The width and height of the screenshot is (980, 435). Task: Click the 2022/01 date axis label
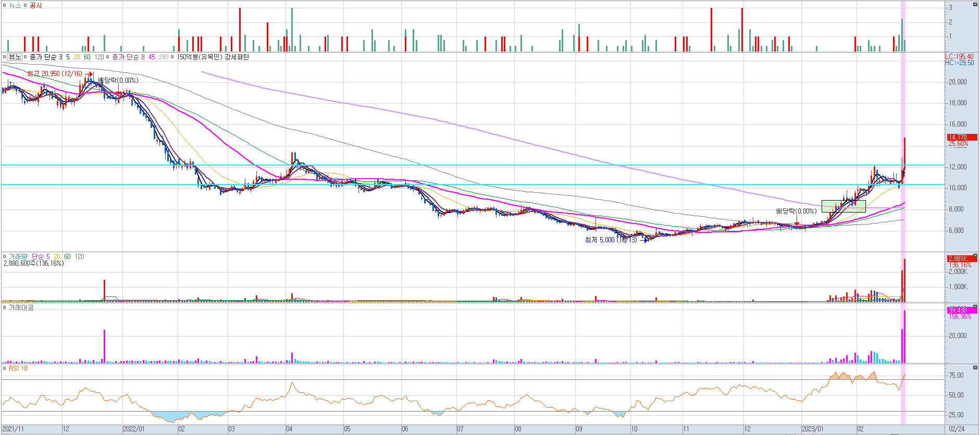(134, 429)
